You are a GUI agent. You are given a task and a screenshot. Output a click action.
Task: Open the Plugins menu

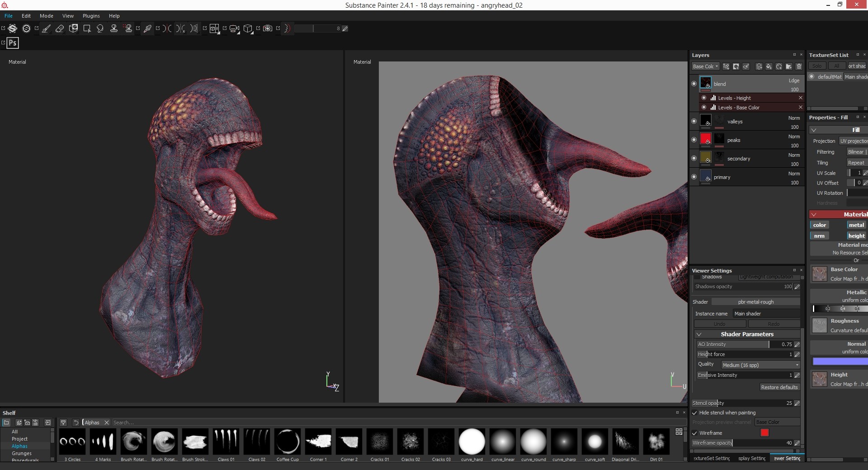pyautogui.click(x=91, y=16)
